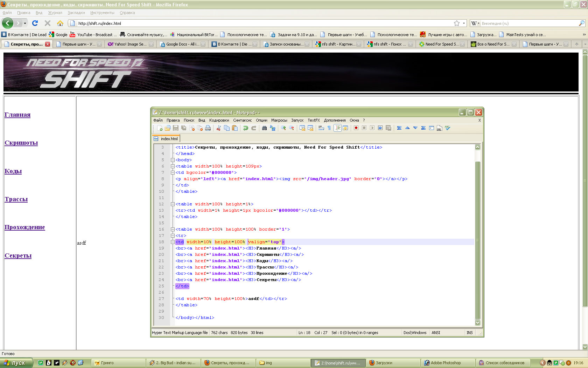
Task: Switch to the Yahoo! Image Search tab
Action: [130, 44]
